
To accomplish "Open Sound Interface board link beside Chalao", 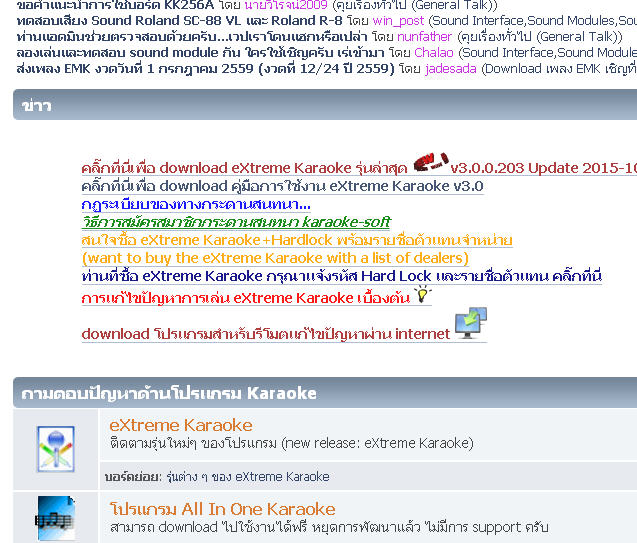I will coord(550,53).
